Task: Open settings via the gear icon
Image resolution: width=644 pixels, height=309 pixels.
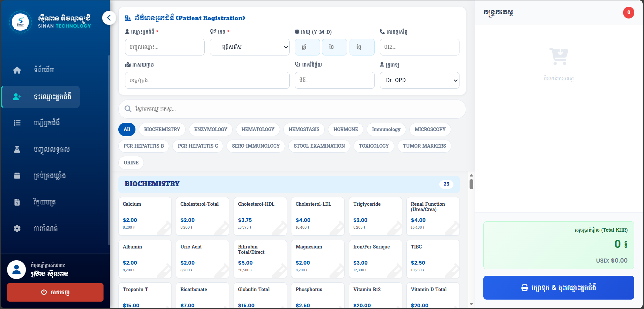Action: [x=17, y=229]
